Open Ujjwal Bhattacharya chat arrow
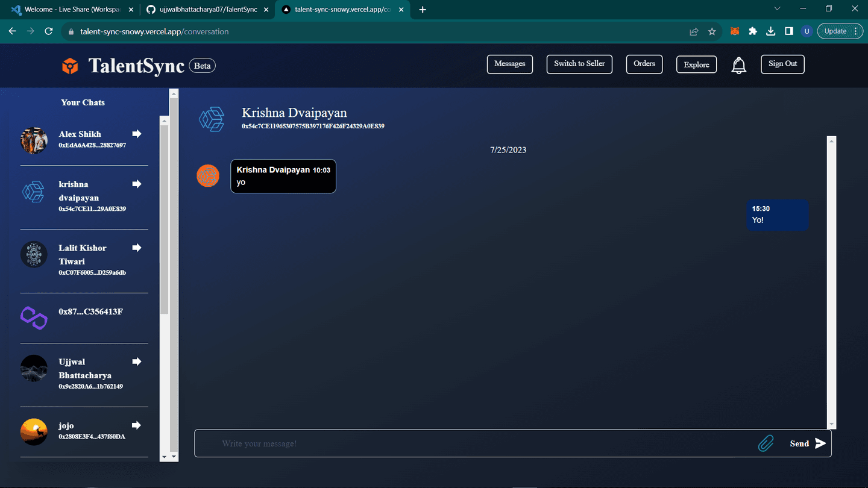 coord(137,361)
